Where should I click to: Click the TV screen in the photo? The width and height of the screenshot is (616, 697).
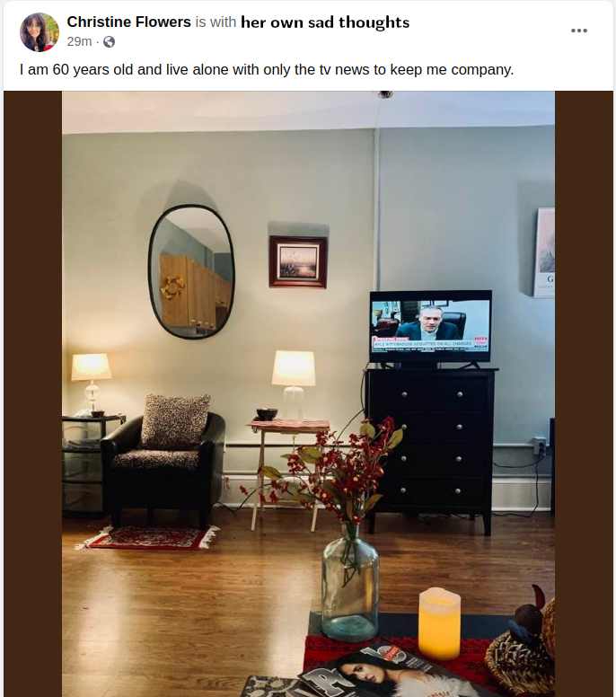pyautogui.click(x=431, y=326)
